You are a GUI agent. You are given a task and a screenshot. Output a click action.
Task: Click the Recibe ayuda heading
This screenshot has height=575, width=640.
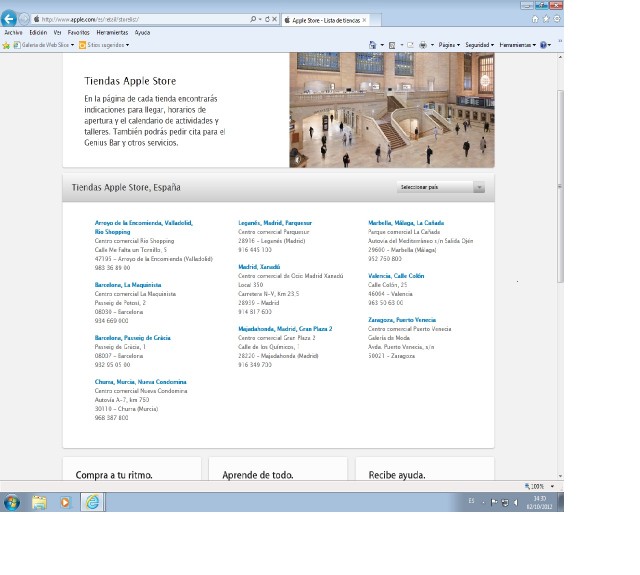[397, 475]
